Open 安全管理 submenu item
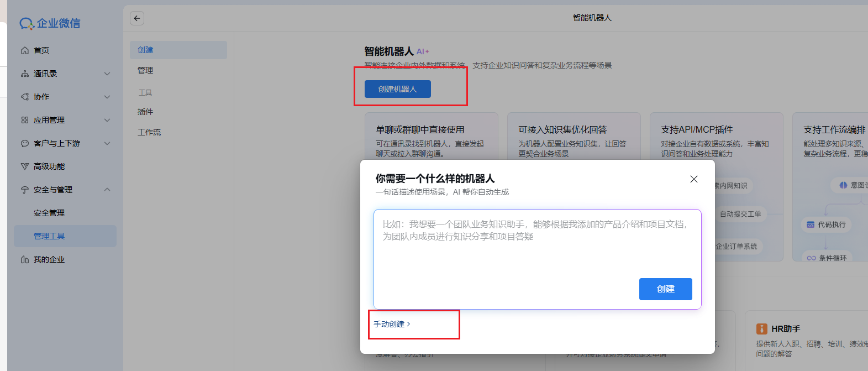Image resolution: width=868 pixels, height=371 pixels. click(65, 213)
